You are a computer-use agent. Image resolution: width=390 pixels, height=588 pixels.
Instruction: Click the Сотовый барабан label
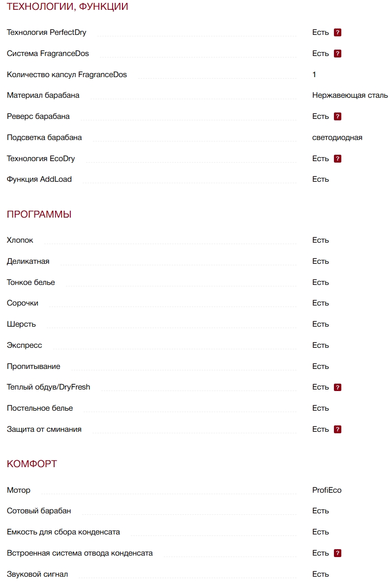click(39, 511)
